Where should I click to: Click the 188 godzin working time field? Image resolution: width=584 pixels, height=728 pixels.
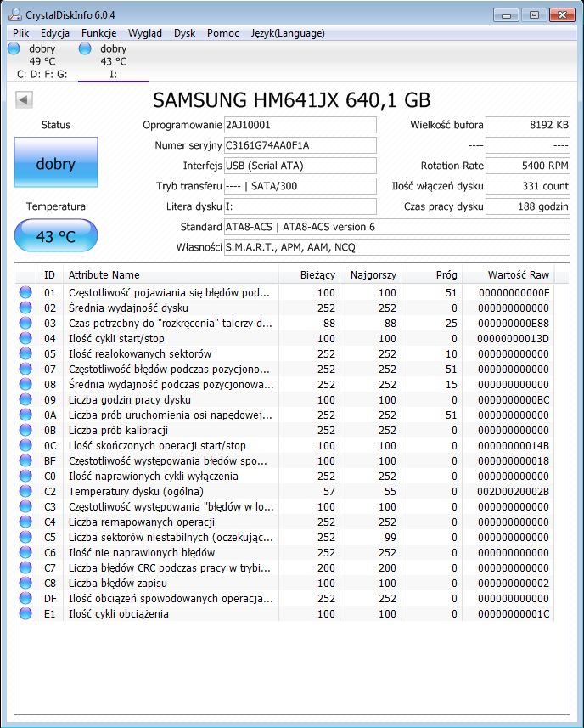[x=528, y=206]
